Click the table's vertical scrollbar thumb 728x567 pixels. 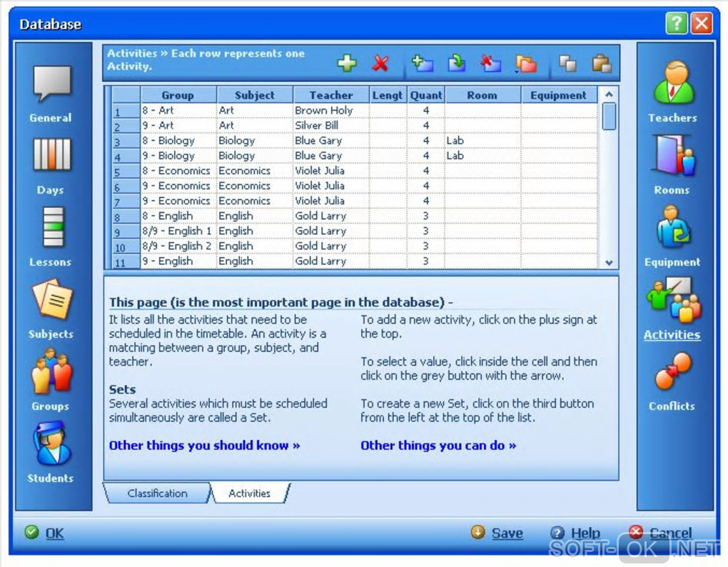609,116
